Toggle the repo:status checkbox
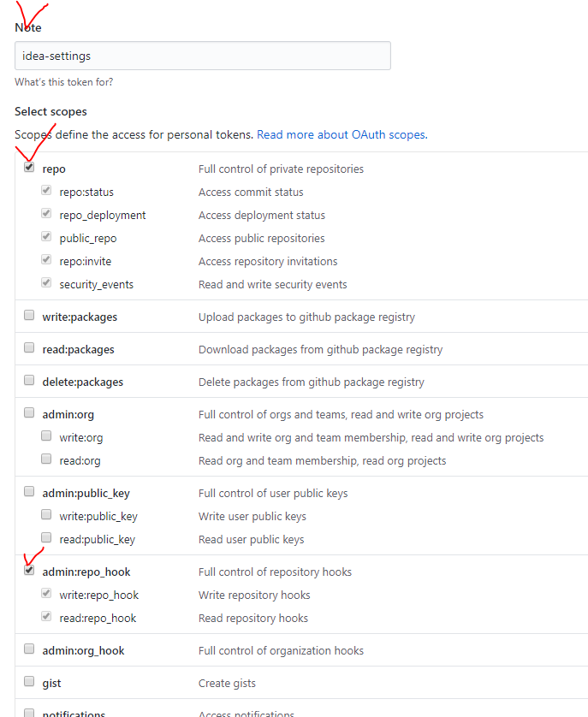Image resolution: width=588 pixels, height=717 pixels. (x=46, y=190)
